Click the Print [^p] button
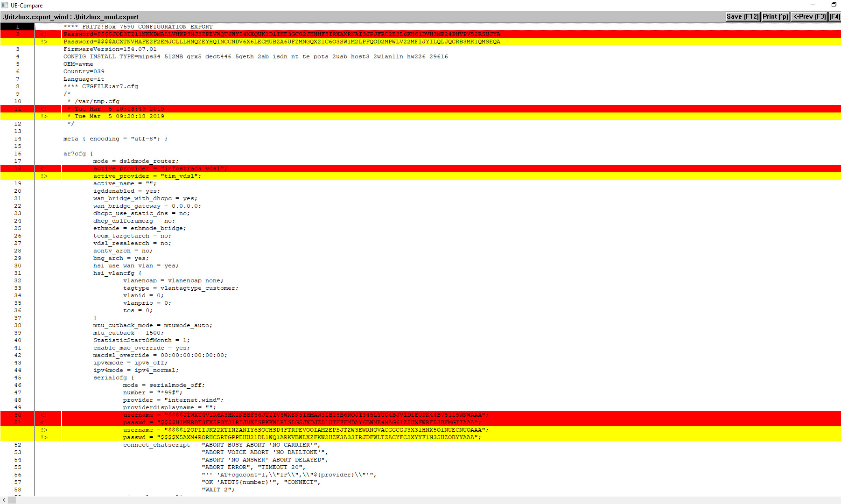Viewport: 841px width, 504px height. [x=775, y=17]
